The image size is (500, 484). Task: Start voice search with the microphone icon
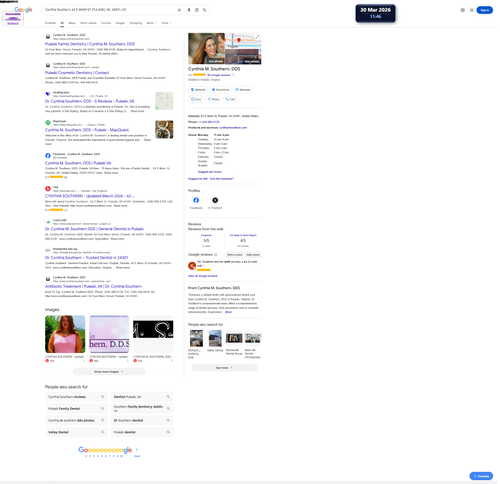(x=189, y=10)
